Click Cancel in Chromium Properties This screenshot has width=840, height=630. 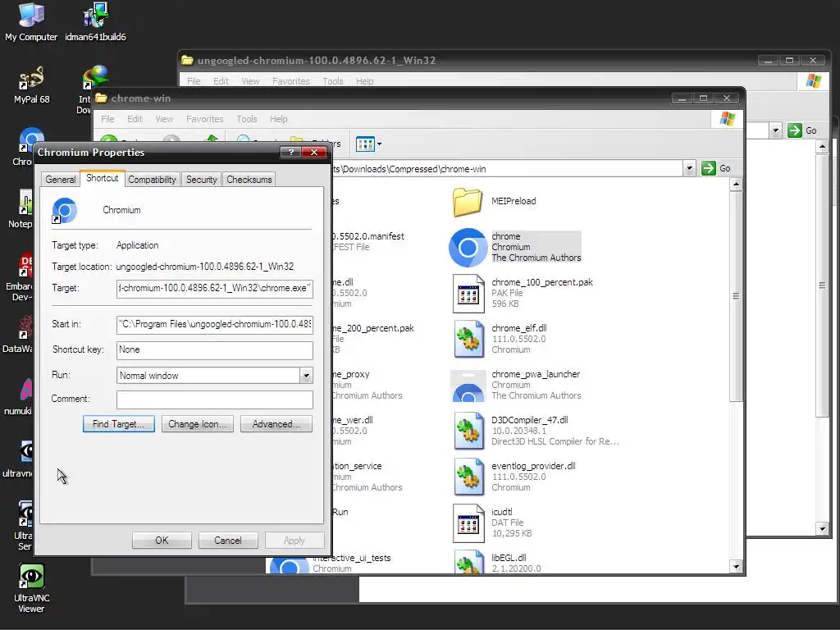228,540
